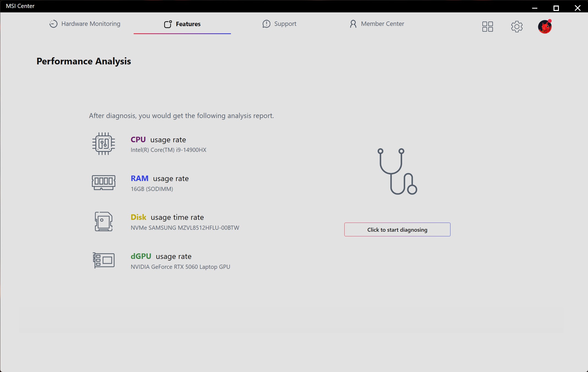Open the apps grid view icon
This screenshot has width=588, height=372.
pyautogui.click(x=488, y=27)
